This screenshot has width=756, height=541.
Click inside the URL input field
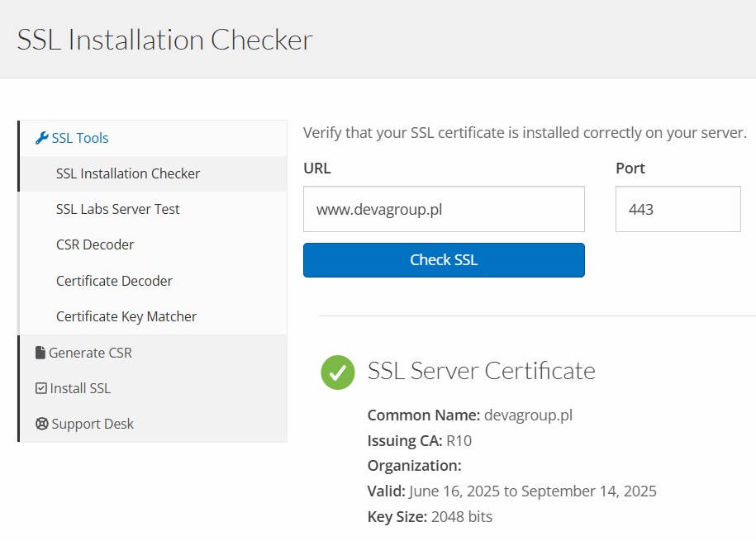pos(444,209)
